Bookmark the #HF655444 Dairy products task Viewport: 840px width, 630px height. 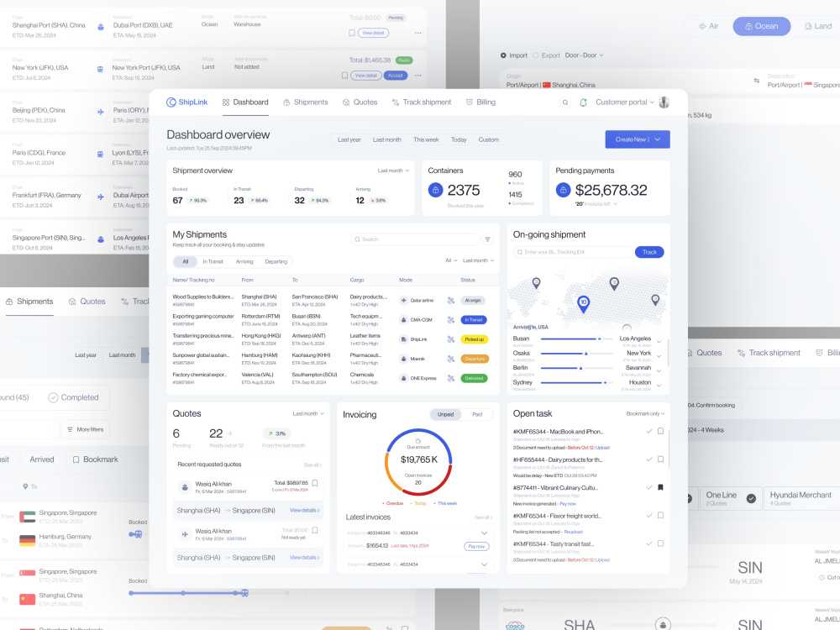(660, 459)
